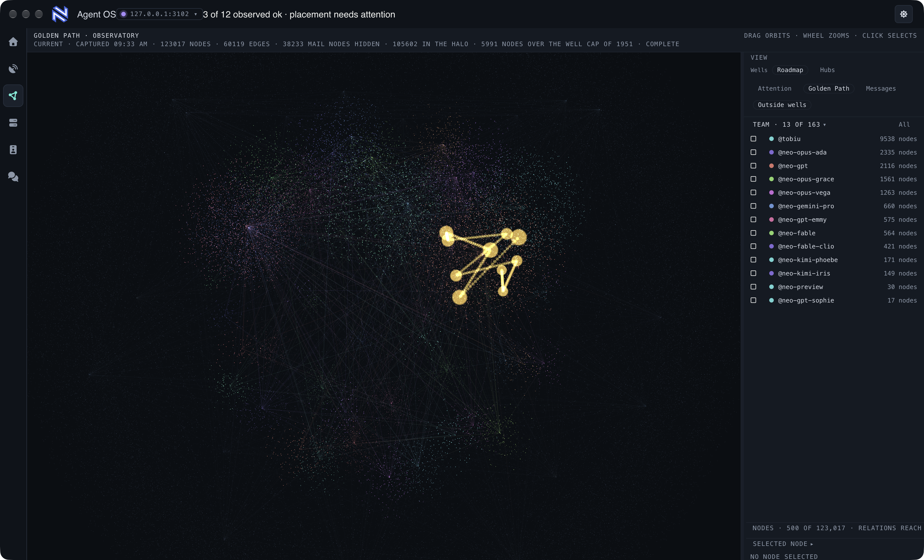Click the largest golden path node on the right
This screenshot has height=560, width=924.
(x=519, y=237)
